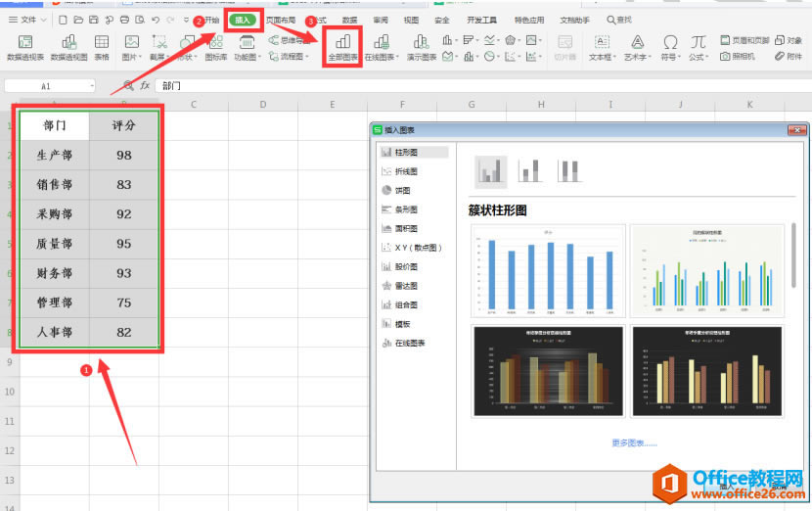Click the fx insert function icon
This screenshot has width=812, height=511.
coord(145,85)
